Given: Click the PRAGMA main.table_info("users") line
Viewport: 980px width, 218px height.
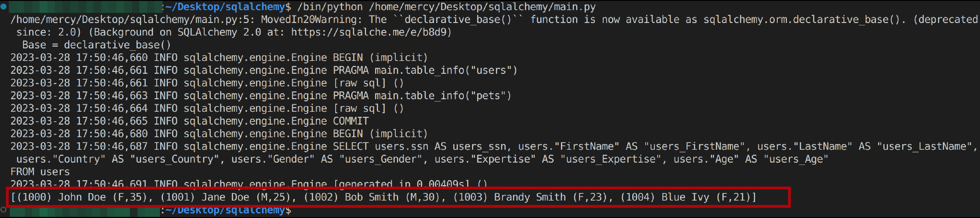Looking at the screenshot, I should (x=425, y=70).
